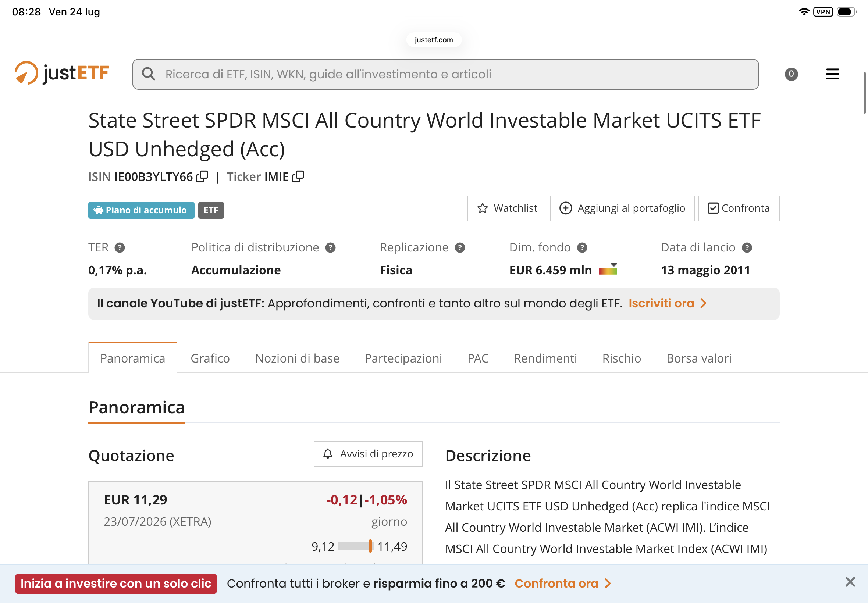Show the Dim. fondo help tooltip

582,247
